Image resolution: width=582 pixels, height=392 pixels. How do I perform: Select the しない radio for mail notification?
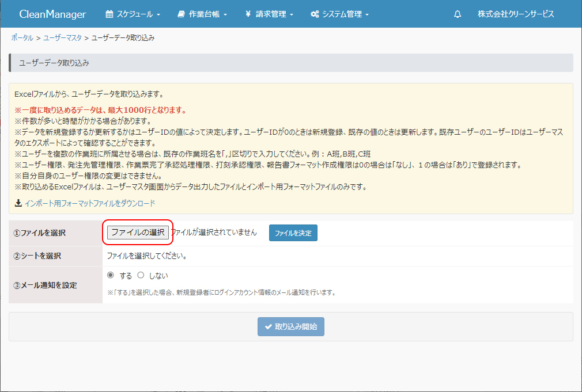pos(141,275)
